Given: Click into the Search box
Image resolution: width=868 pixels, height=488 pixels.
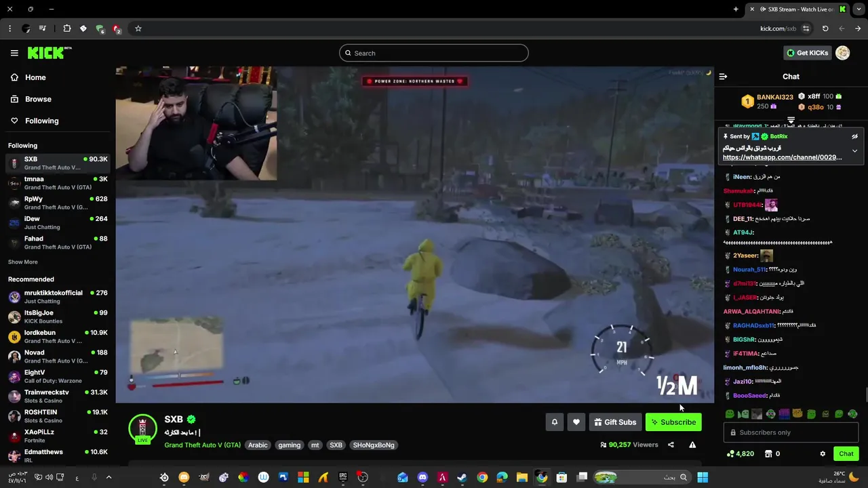Looking at the screenshot, I should point(434,53).
